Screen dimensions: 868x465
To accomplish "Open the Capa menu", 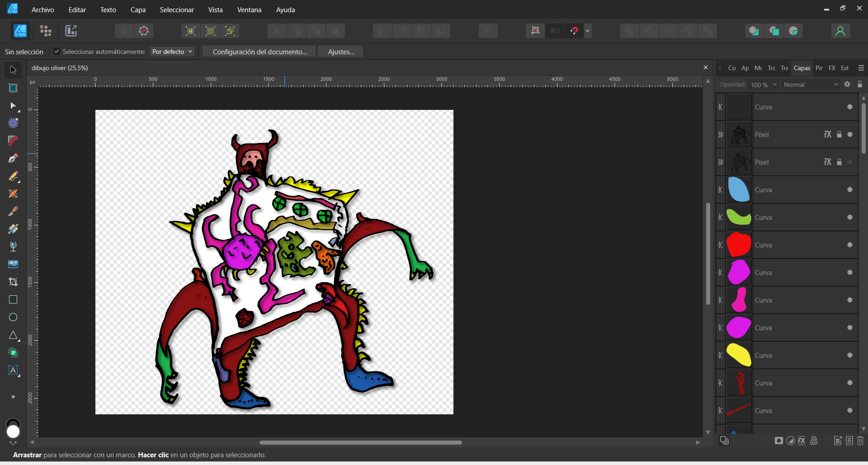I will 138,9.
